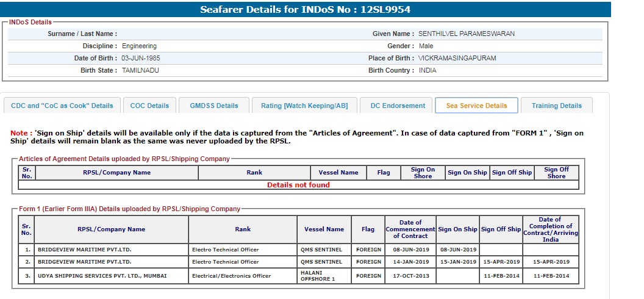Open the GMDSS Details tab
This screenshot has width=644, height=299.
coord(214,106)
